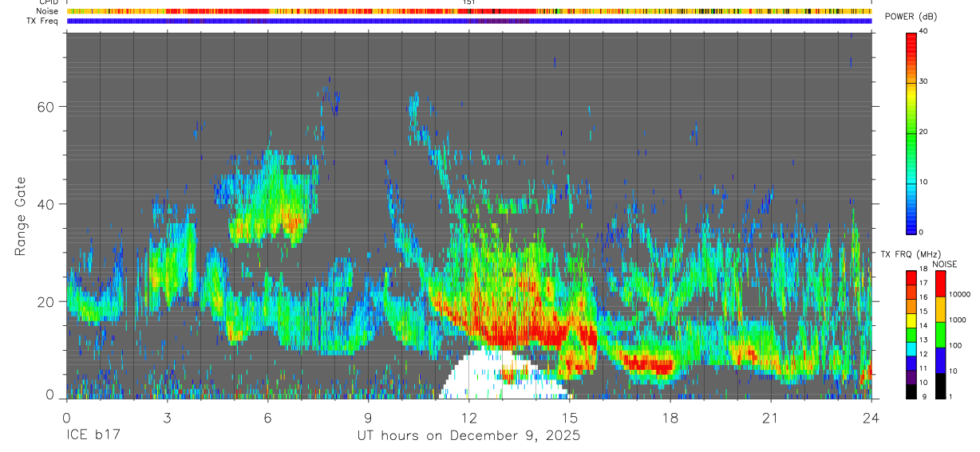The width and height of the screenshot is (980, 452).
Task: Pick the black swatch in the NOISE legend
Action: coord(941,386)
